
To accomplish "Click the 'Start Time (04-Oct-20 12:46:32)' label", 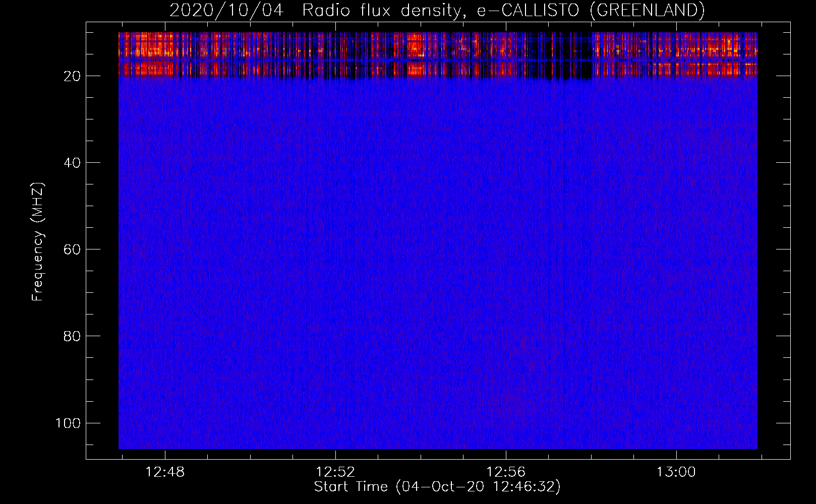I will 437,487.
